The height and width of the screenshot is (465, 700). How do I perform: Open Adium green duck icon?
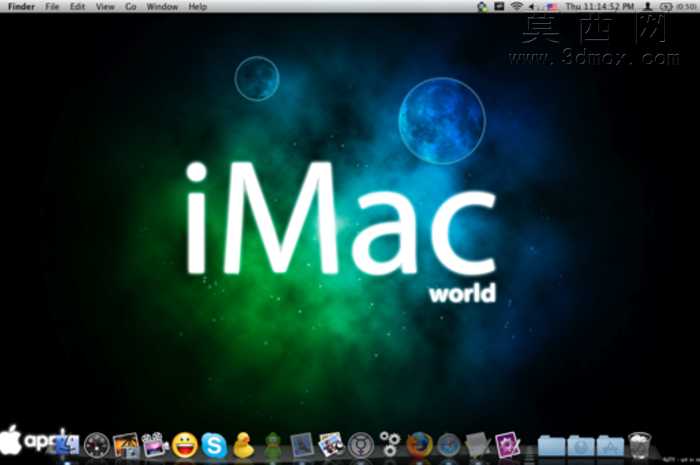pyautogui.click(x=272, y=445)
